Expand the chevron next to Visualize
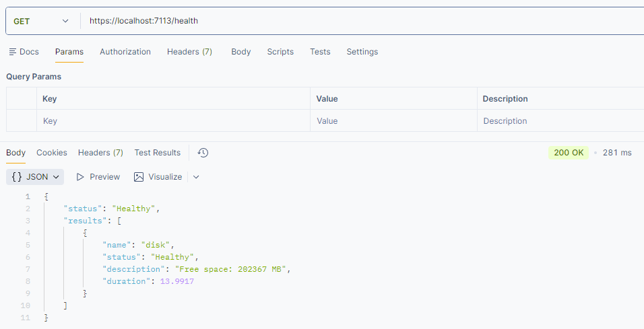The height and width of the screenshot is (329, 644). pyautogui.click(x=196, y=177)
